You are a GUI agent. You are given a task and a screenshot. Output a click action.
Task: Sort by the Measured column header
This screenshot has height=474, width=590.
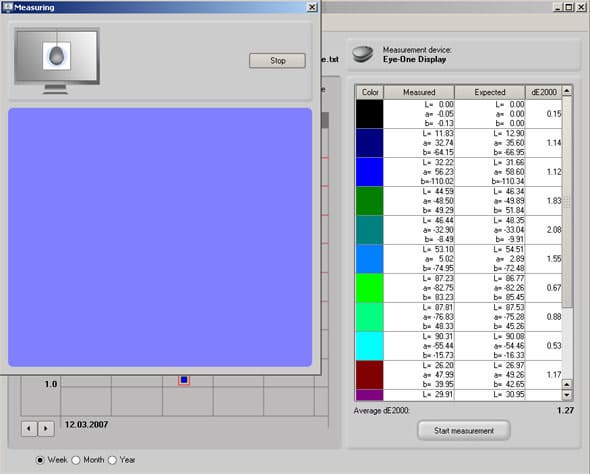(419, 92)
